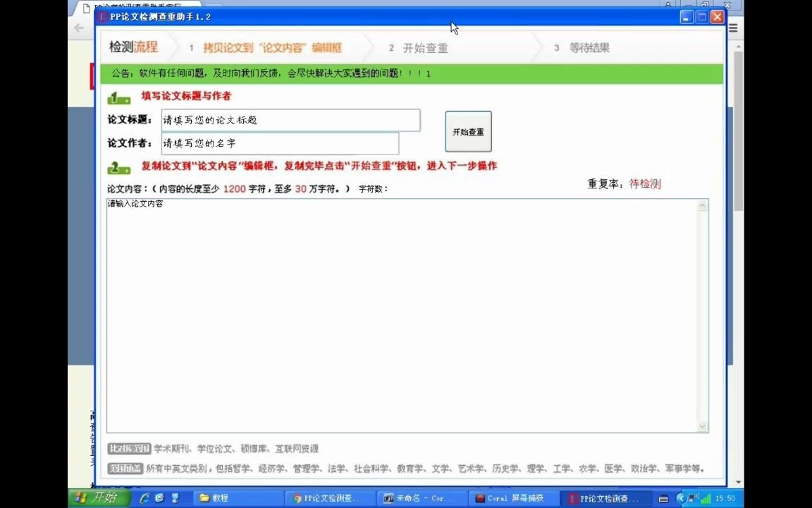Switch to the 教程 folder taskbar item
812x508 pixels.
[x=238, y=498]
